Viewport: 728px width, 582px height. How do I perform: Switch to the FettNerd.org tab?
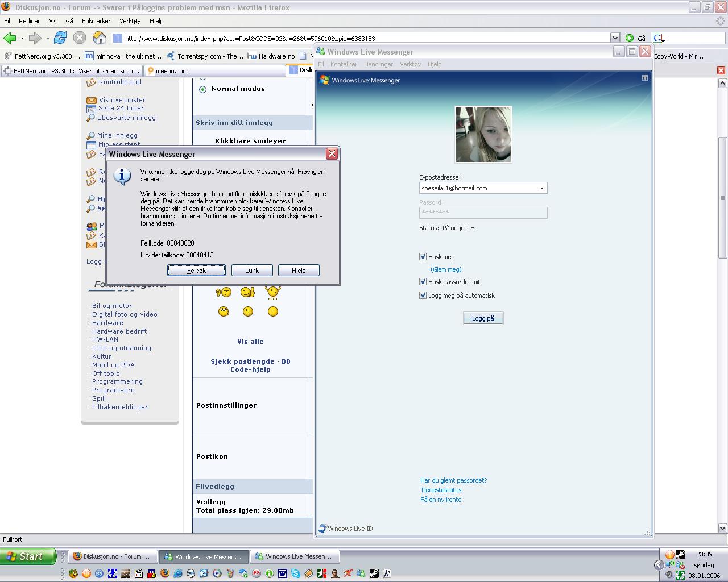[x=71, y=71]
